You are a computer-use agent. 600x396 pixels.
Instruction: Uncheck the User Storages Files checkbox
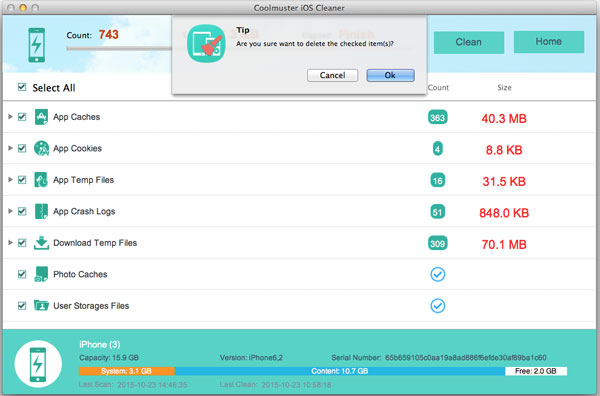(x=22, y=306)
